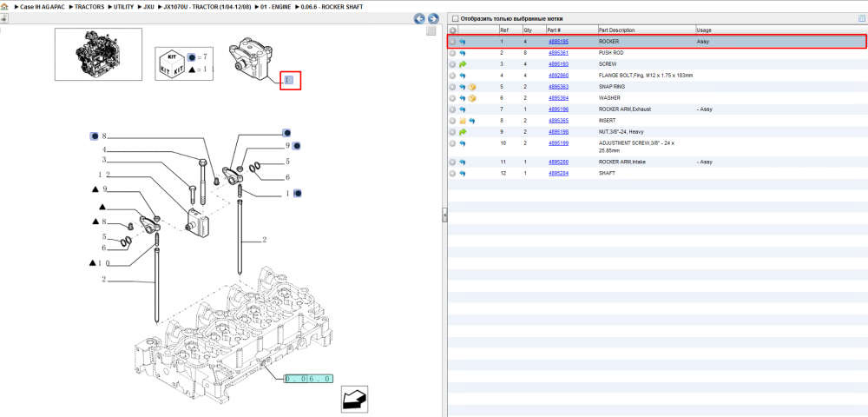The width and height of the screenshot is (868, 417).
Task: Collapse the parts panel using the splitter handle
Action: [x=444, y=215]
